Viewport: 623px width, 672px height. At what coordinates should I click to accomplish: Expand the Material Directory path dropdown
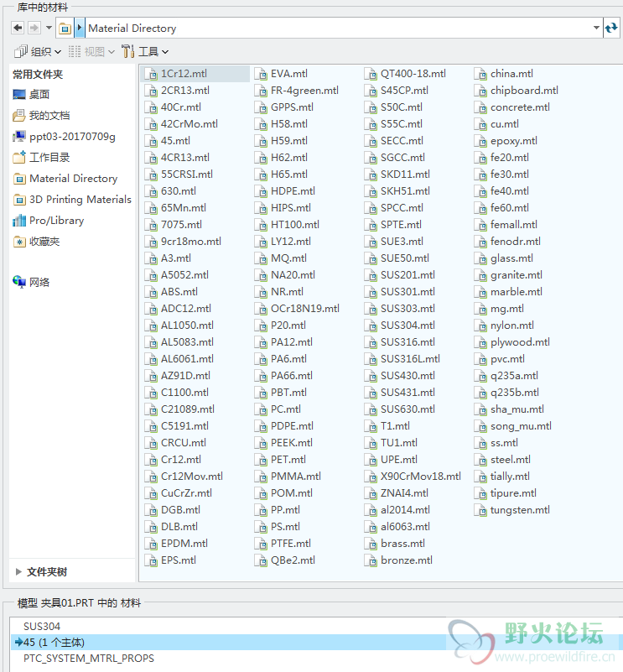[596, 29]
